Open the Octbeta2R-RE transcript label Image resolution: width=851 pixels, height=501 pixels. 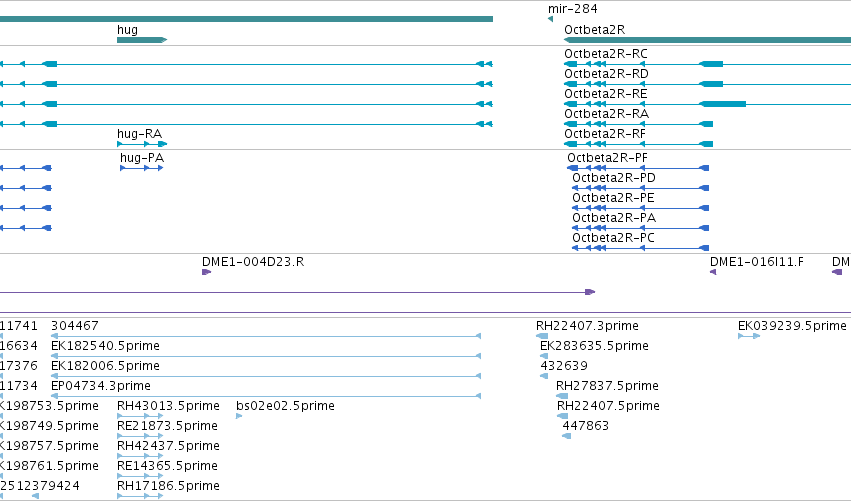tap(606, 94)
